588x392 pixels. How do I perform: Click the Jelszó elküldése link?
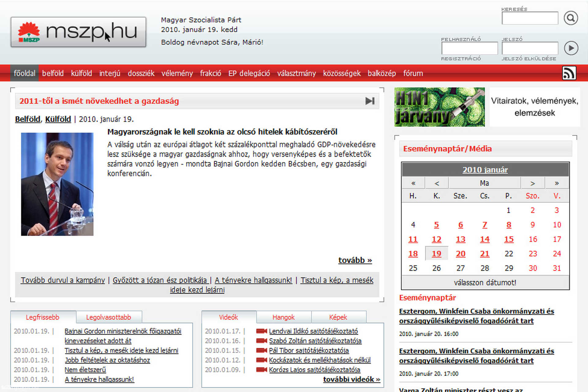tap(529, 58)
